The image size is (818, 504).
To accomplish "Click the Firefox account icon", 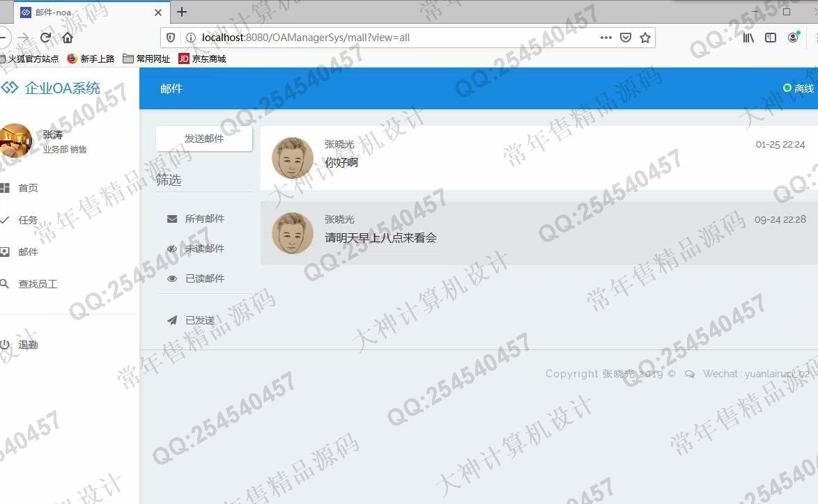I will [x=793, y=38].
